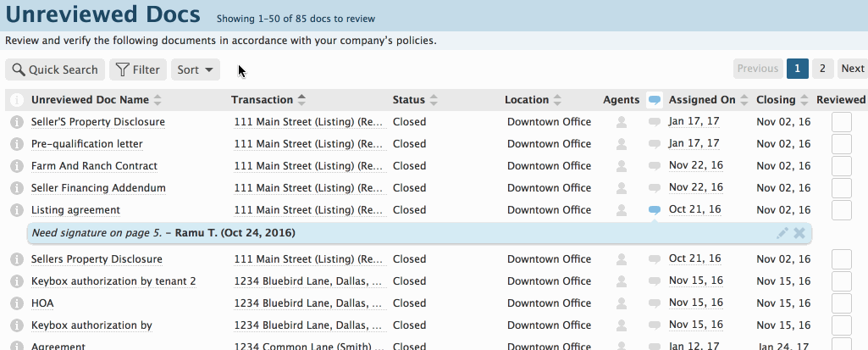Tick Reviewed checkbox for Keybox authorization by tenant 2
The width and height of the screenshot is (868, 350).
click(x=842, y=281)
